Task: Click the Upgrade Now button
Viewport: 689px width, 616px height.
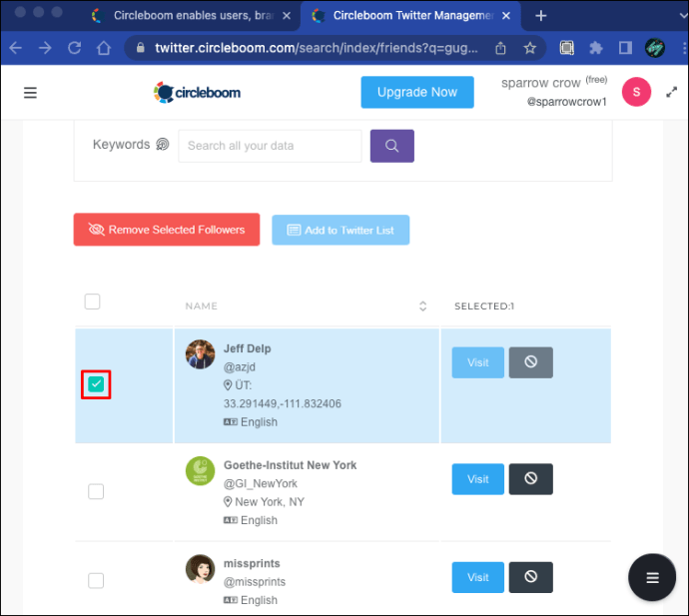Action: click(417, 92)
